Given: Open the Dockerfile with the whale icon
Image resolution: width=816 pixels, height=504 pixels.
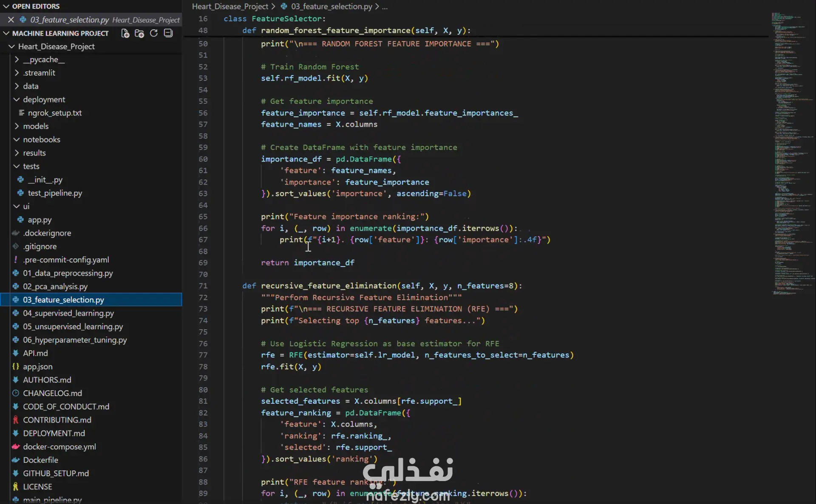Looking at the screenshot, I should (40, 460).
